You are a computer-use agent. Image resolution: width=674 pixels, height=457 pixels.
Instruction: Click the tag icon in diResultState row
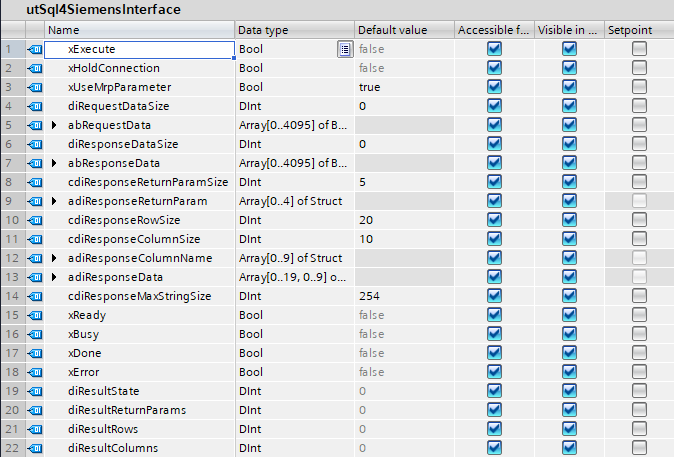(x=35, y=391)
